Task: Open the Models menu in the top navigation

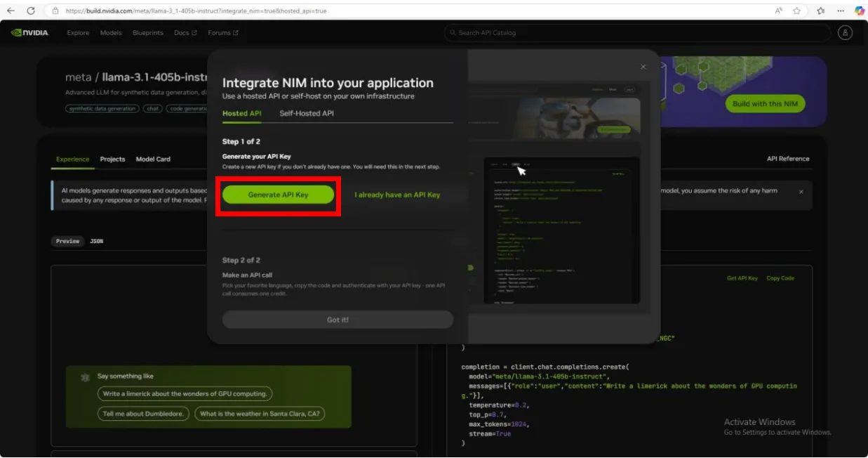Action: tap(111, 33)
